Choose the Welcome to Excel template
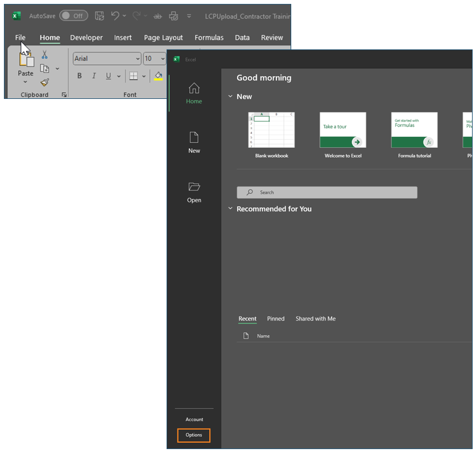The image size is (476, 453). 343,135
